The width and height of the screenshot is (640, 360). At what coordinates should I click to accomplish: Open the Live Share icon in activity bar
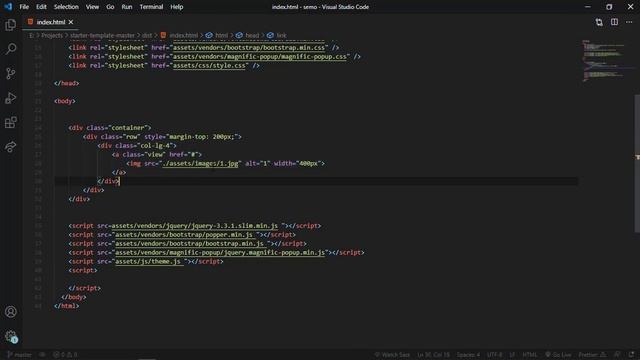(11, 147)
